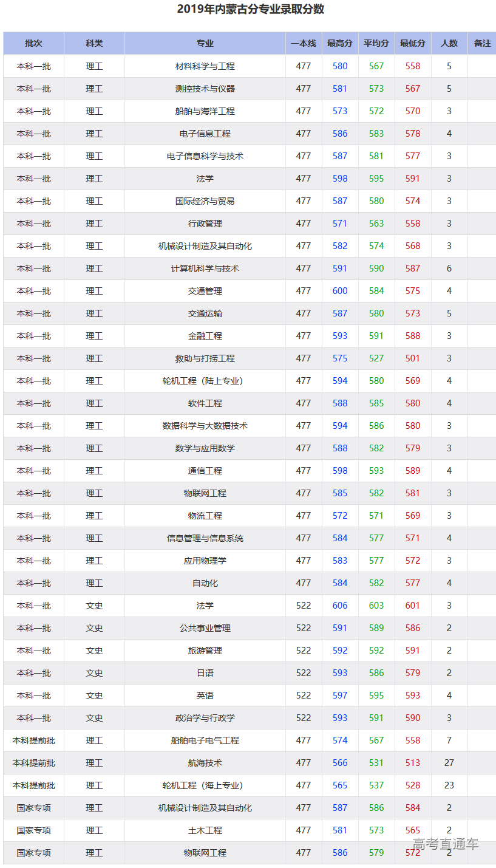Select the 政治学与行政学 major cell
The width and height of the screenshot is (496, 868).
(x=205, y=718)
